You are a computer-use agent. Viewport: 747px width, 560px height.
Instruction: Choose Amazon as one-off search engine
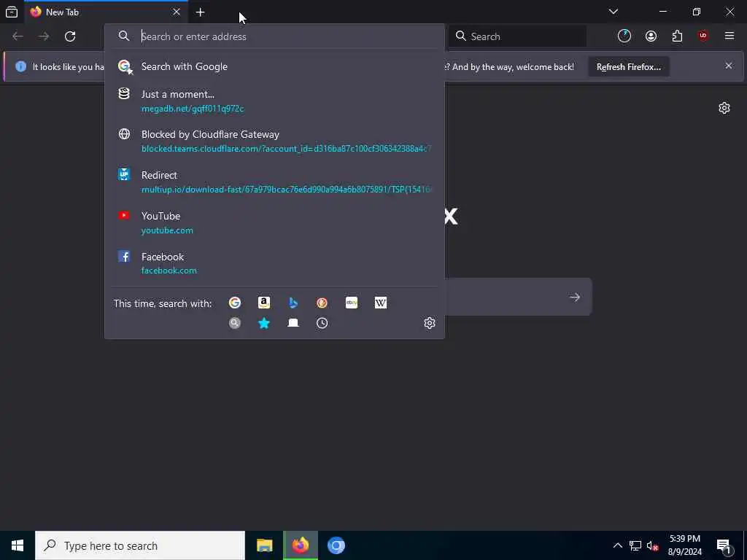[x=264, y=303]
